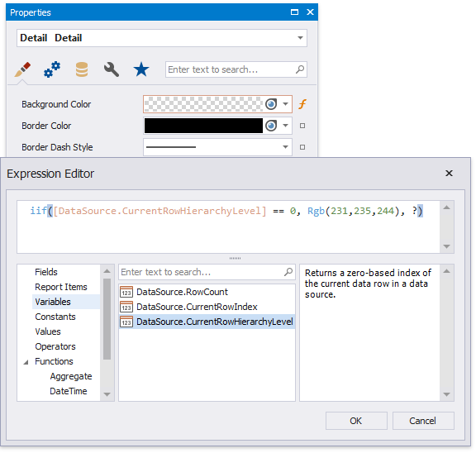Open the Data tab with the database icon
This screenshot has width=476, height=453.
click(x=82, y=69)
